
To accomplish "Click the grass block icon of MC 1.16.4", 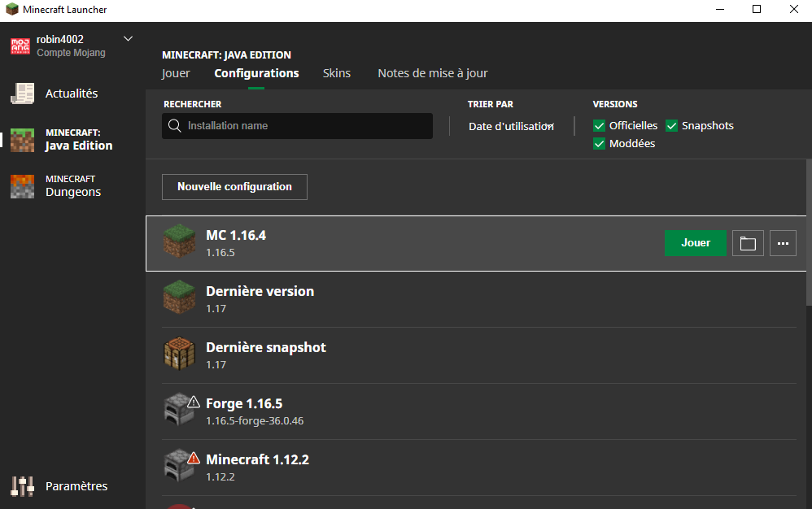I will [179, 241].
